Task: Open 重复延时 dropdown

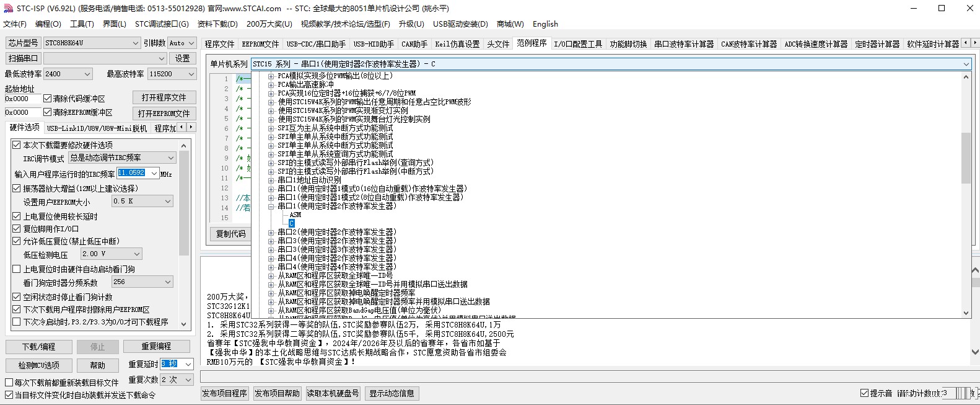Action: click(x=177, y=364)
